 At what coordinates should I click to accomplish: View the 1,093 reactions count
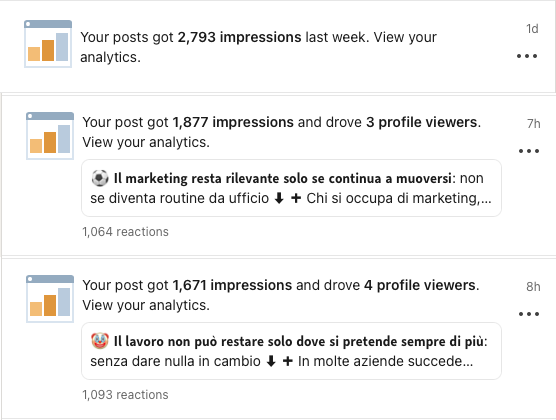click(x=125, y=394)
